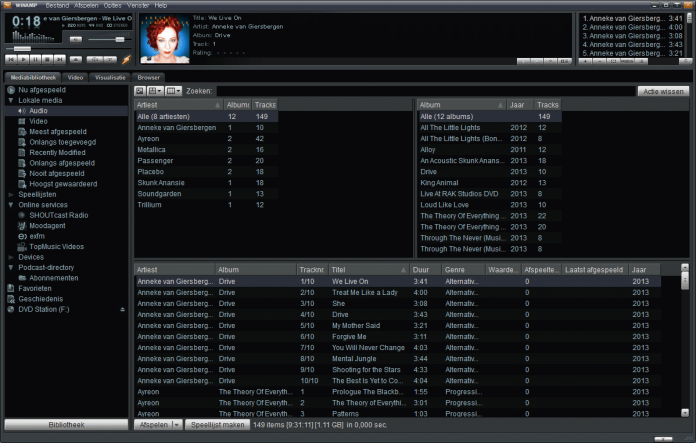
Task: Open TopMusic Videos service
Action: click(x=56, y=247)
